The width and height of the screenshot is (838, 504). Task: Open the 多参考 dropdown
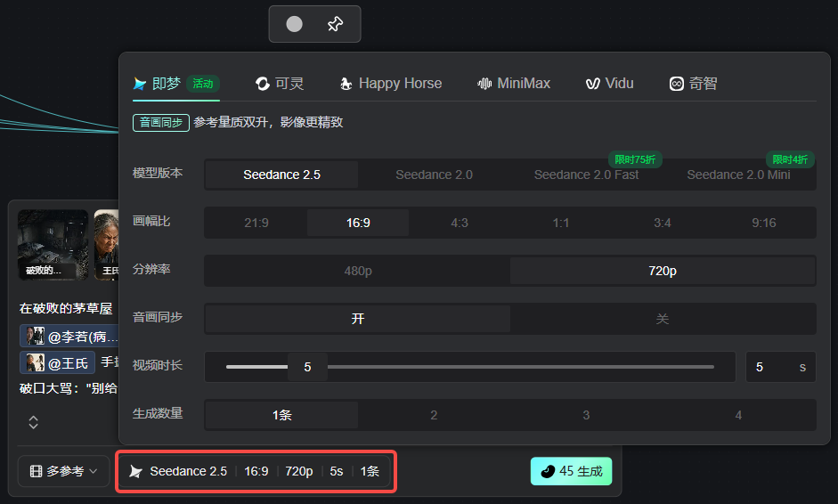click(x=63, y=471)
